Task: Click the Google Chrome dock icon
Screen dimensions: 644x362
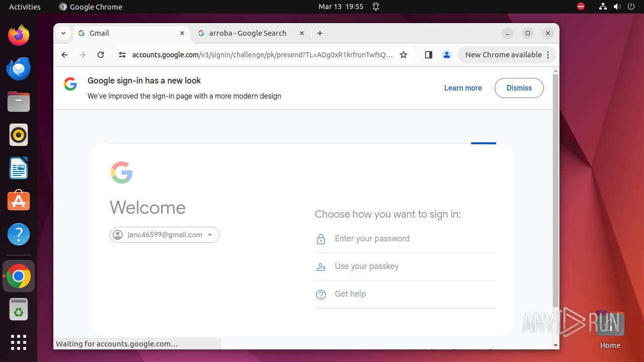Action: (19, 276)
